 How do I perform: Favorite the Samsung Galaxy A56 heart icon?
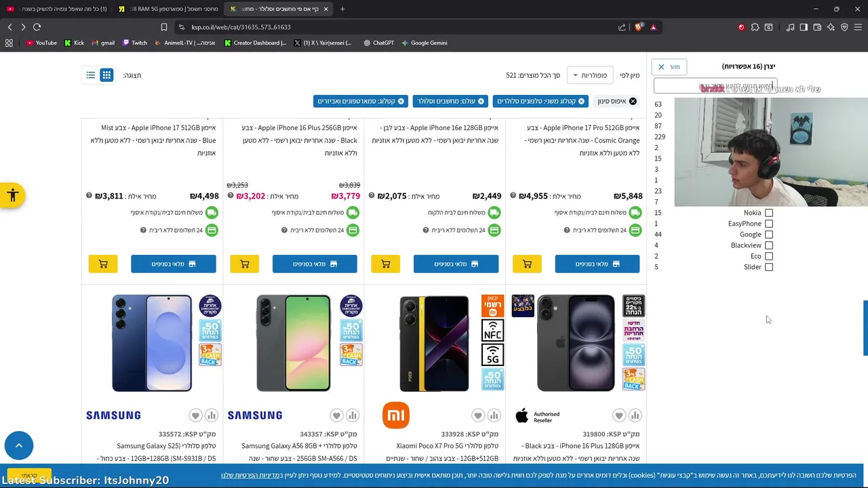click(x=336, y=415)
